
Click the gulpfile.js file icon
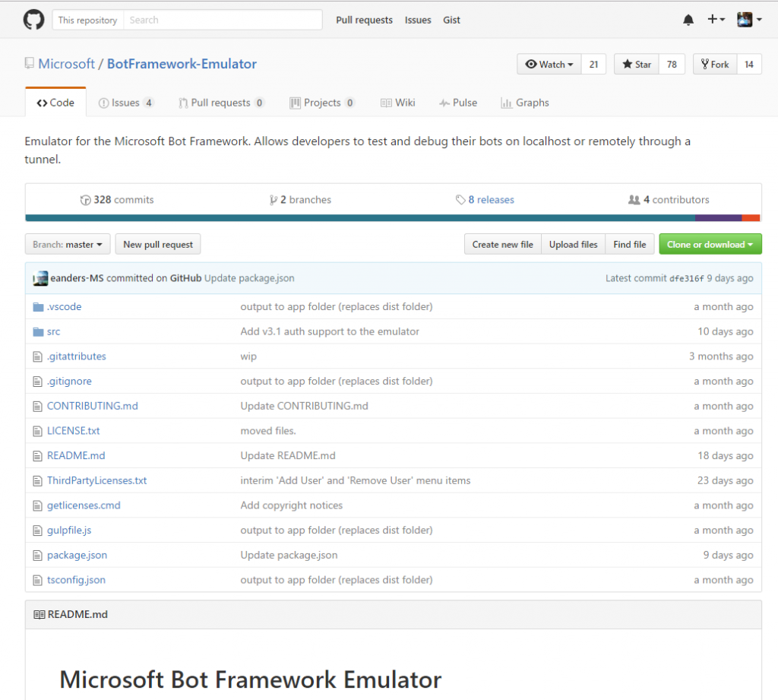click(x=37, y=531)
